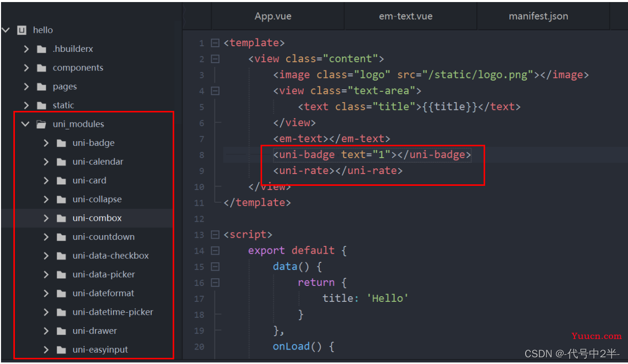This screenshot has height=364, width=628.
Task: Click the onLoad() code on line 20
Action: point(303,347)
